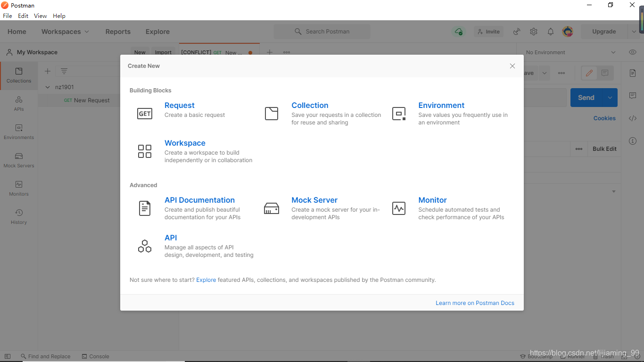The width and height of the screenshot is (644, 362).
Task: Click the Environment icon in dialog
Action: (x=399, y=114)
